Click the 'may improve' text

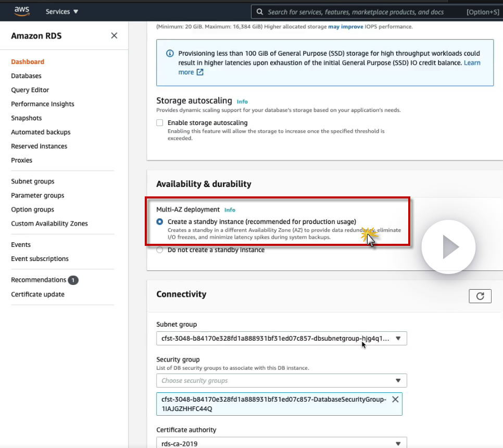346,27
